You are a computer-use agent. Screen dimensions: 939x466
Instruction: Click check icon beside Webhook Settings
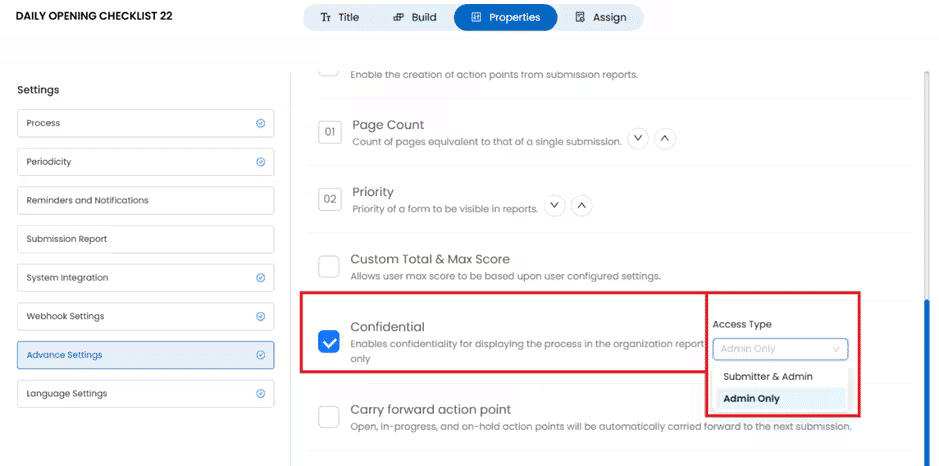pos(260,317)
